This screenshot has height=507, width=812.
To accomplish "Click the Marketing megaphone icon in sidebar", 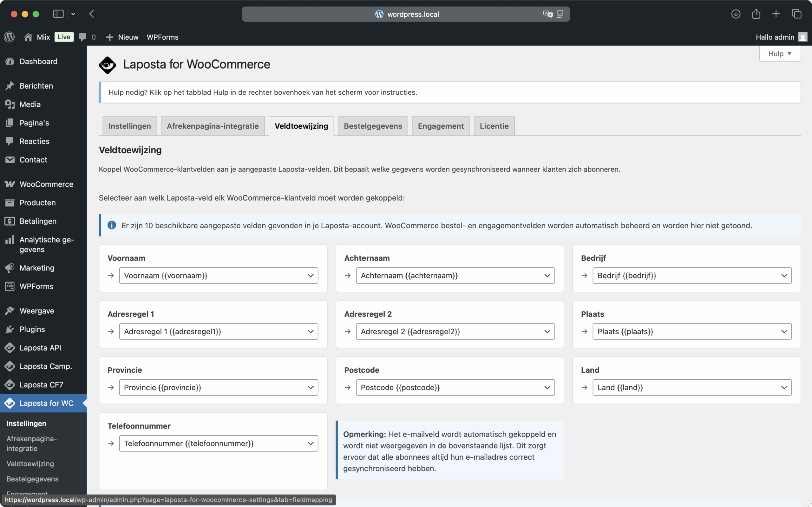I will click(x=10, y=268).
